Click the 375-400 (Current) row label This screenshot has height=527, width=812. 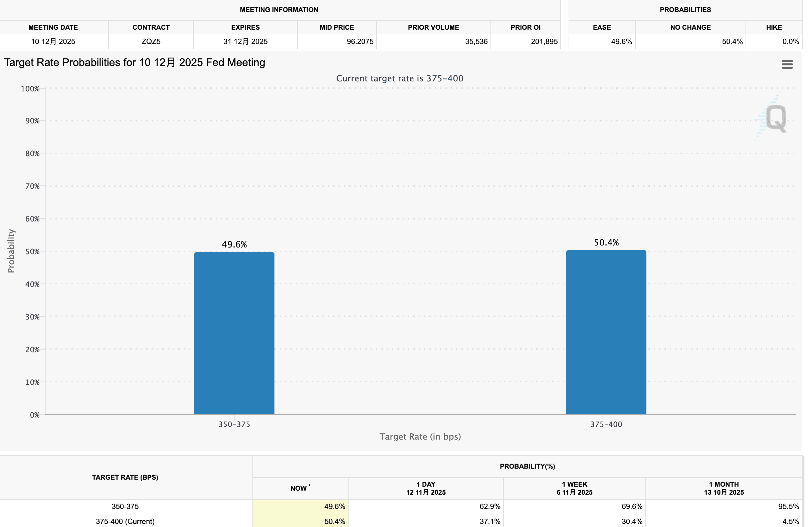click(x=125, y=521)
